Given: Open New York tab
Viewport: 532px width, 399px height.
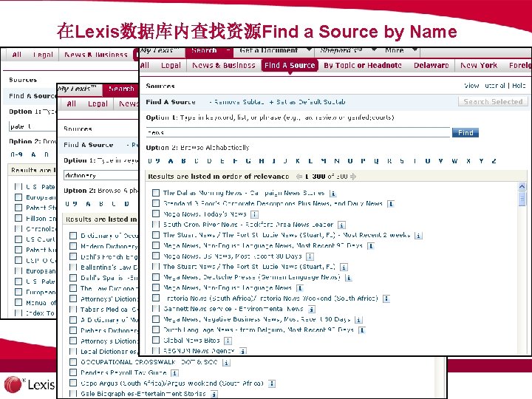Looking at the screenshot, I should (479, 66).
